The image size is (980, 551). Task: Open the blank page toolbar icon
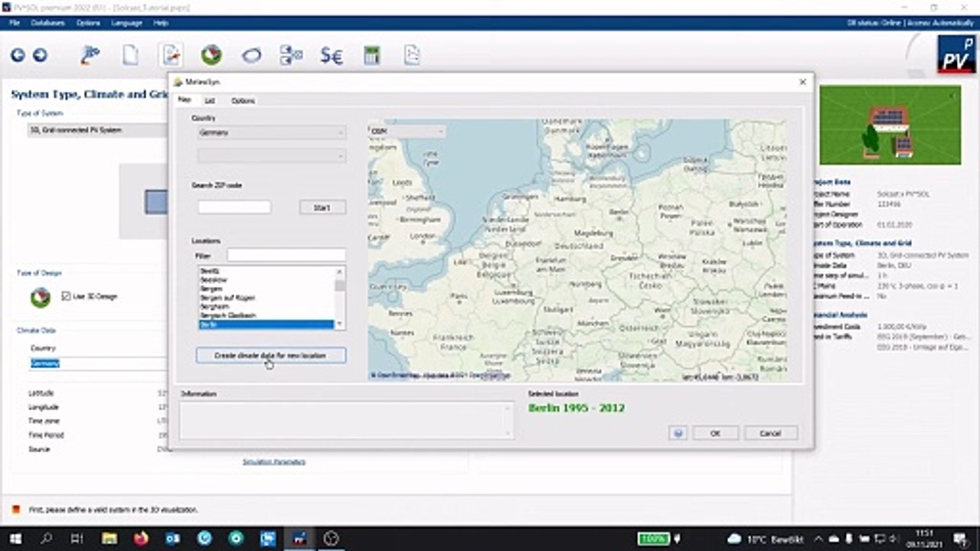tap(131, 55)
